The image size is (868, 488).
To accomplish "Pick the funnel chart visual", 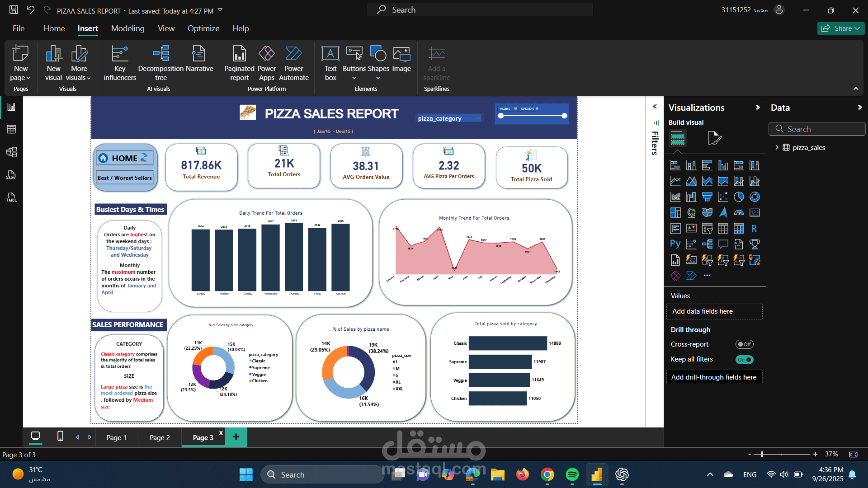I will pyautogui.click(x=707, y=197).
